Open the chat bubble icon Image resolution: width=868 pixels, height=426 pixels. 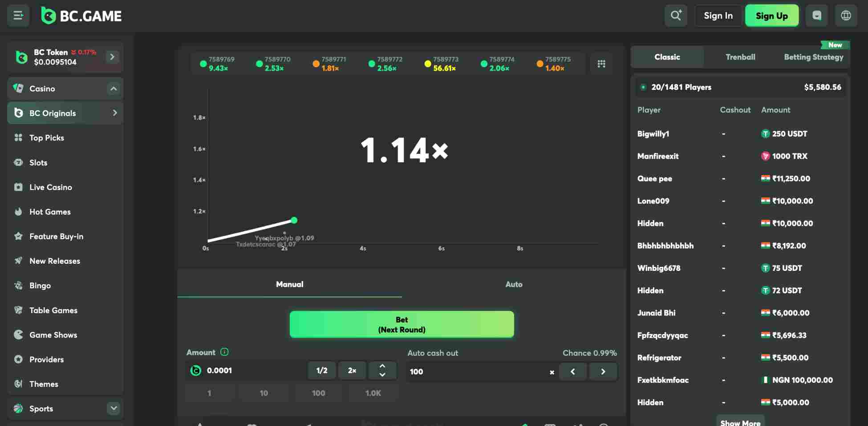click(x=817, y=16)
